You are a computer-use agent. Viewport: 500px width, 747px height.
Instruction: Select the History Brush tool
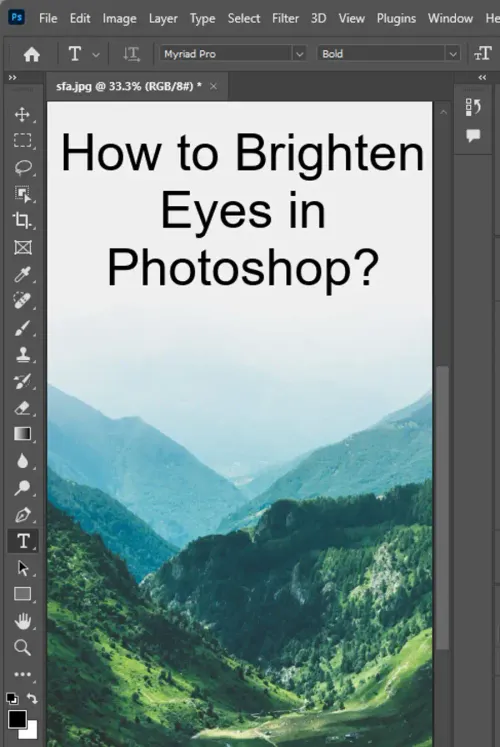pyautogui.click(x=22, y=381)
